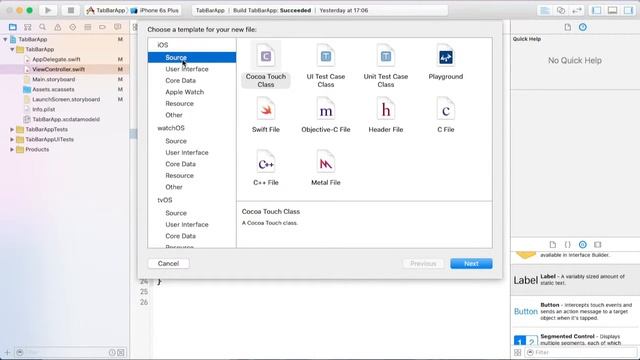Show the File inspector in utilities
Screen dimensions: 640x360
pos(567,27)
